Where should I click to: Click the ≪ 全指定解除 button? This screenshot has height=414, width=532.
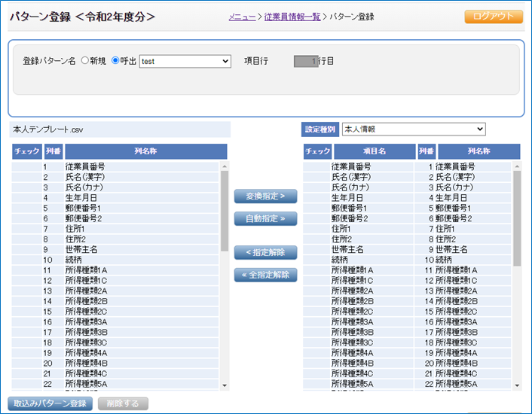[265, 275]
